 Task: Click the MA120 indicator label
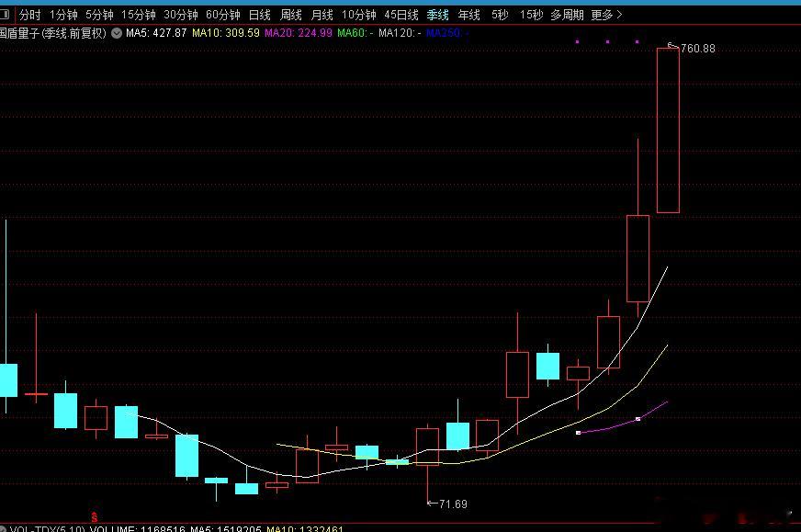tap(400, 33)
